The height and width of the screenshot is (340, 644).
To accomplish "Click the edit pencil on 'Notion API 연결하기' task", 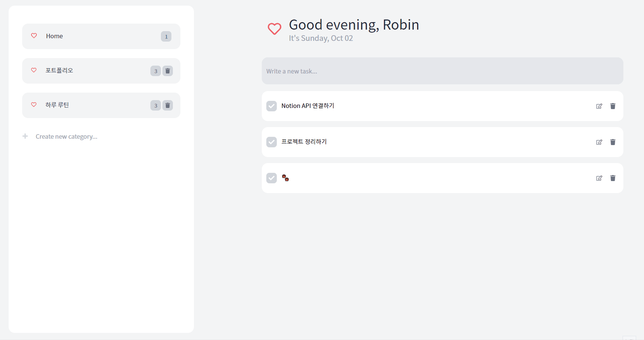I will (x=599, y=106).
